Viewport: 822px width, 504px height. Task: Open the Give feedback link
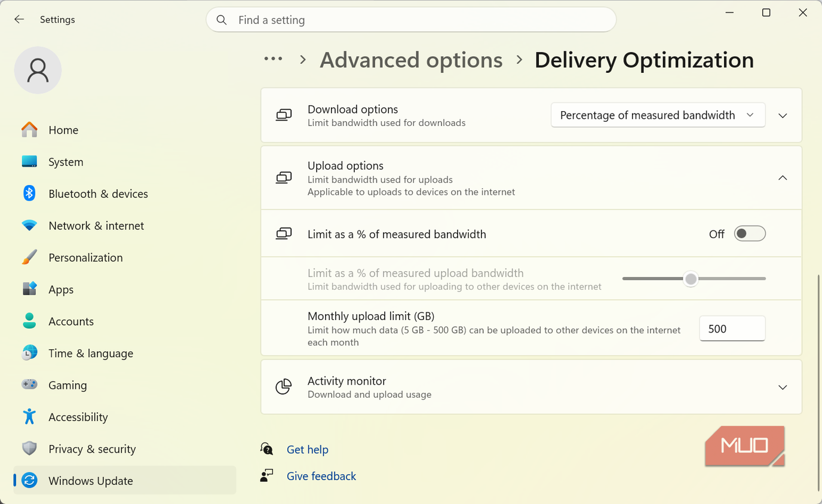[x=321, y=476]
